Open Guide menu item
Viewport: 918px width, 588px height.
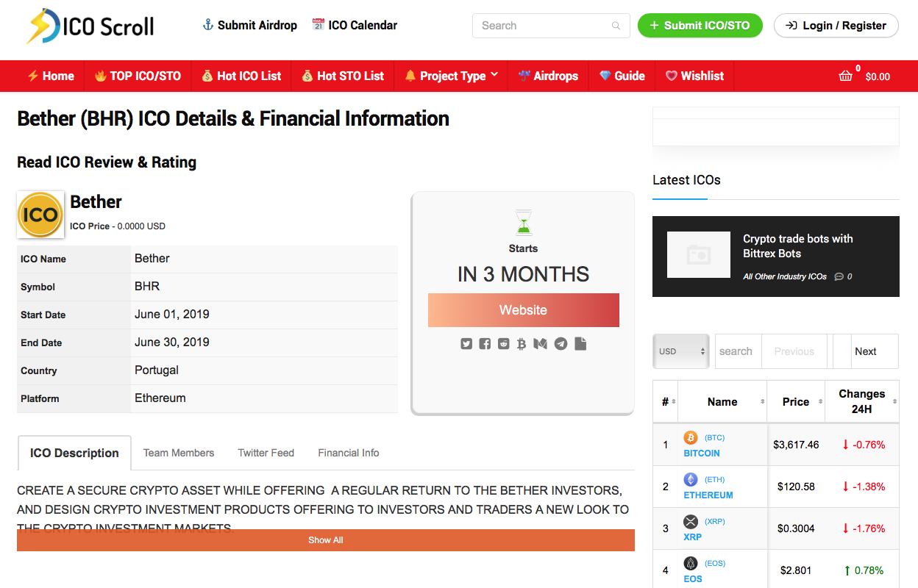[622, 76]
